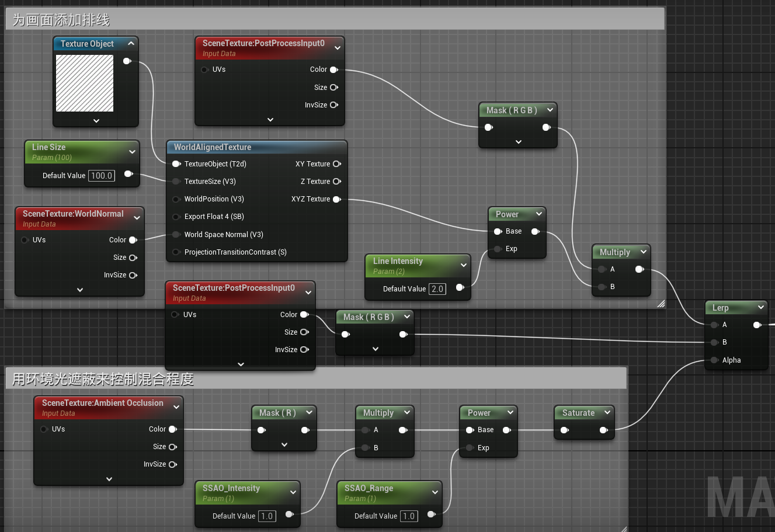The width and height of the screenshot is (775, 532).
Task: Select the WorldAlignedTexture node title
Action: tap(213, 147)
